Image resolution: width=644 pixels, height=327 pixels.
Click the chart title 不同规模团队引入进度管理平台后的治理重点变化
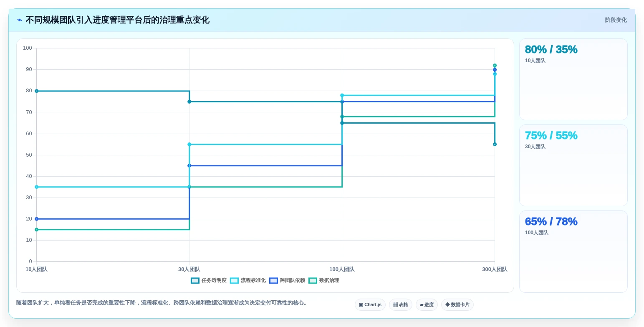point(117,20)
